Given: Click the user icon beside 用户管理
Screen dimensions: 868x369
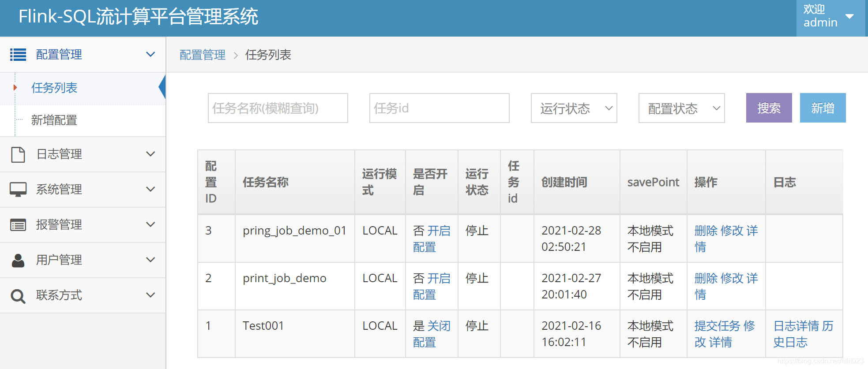Looking at the screenshot, I should (18, 260).
